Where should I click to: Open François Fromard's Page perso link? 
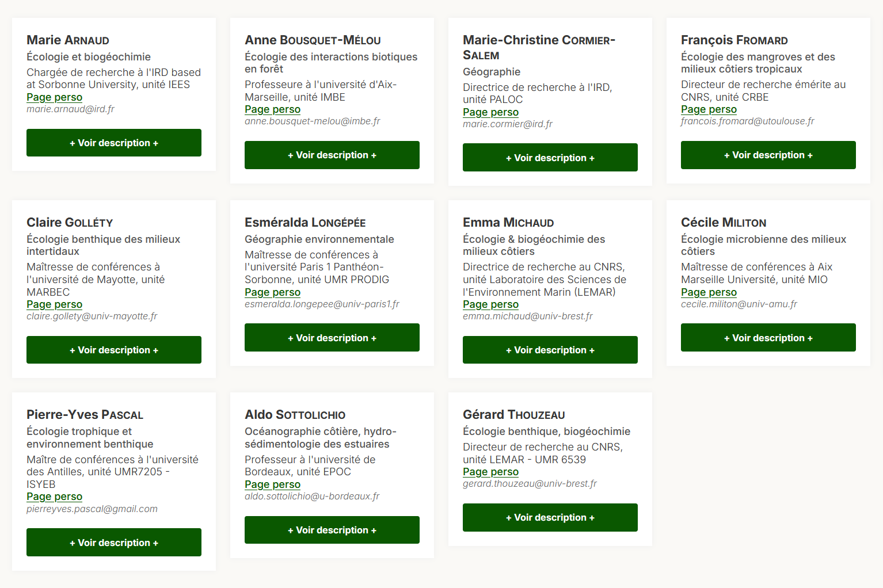pos(709,109)
